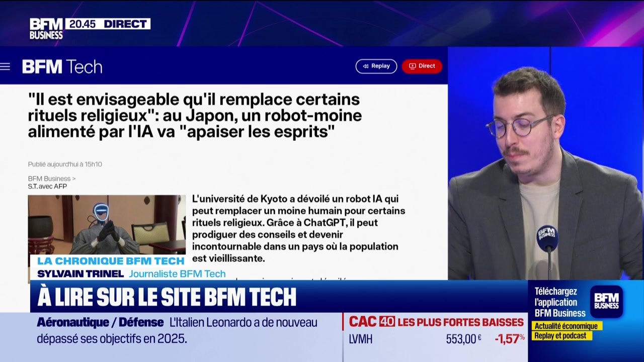The image size is (644, 362).
Task: Click the BFM Business channel logo
Action: (46, 29)
